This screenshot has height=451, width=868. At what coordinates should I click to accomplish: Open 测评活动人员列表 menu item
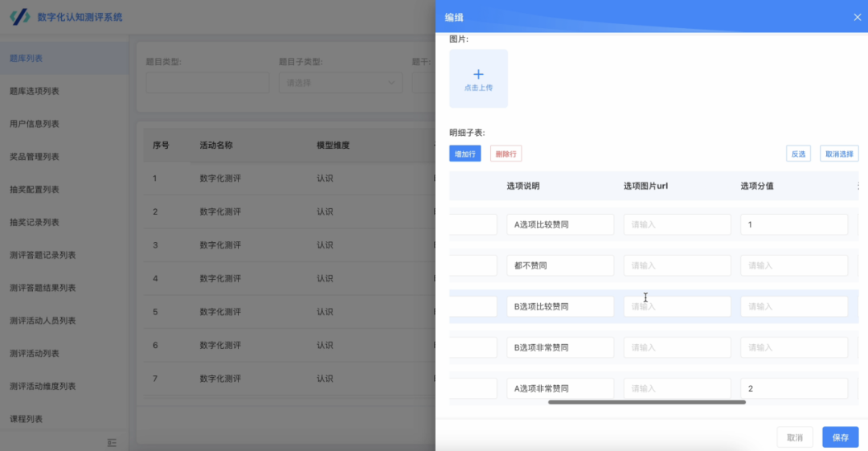pos(64,320)
